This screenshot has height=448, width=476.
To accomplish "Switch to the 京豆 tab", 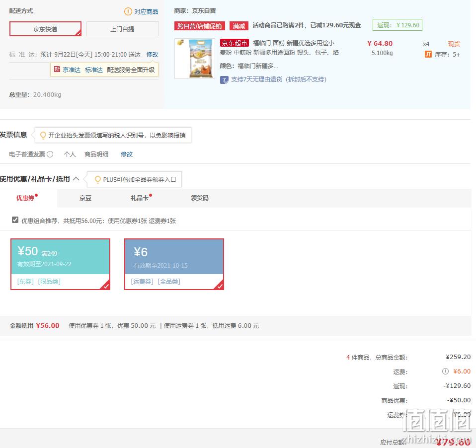I will (x=85, y=198).
